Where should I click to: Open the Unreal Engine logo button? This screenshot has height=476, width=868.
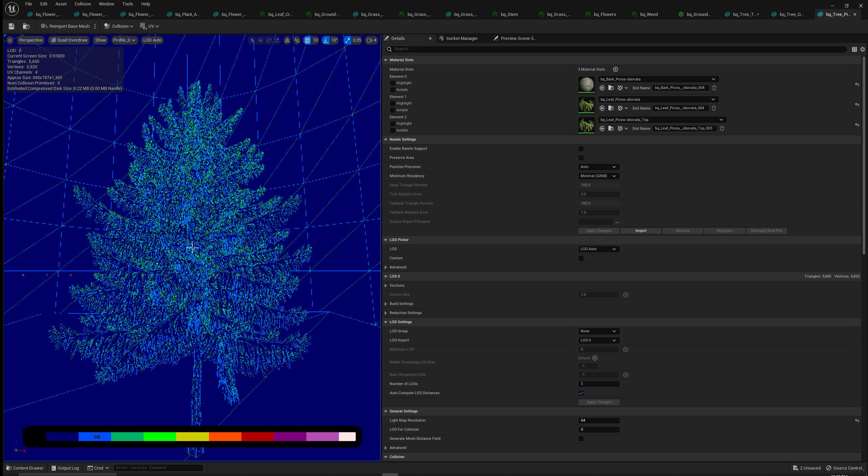[12, 9]
